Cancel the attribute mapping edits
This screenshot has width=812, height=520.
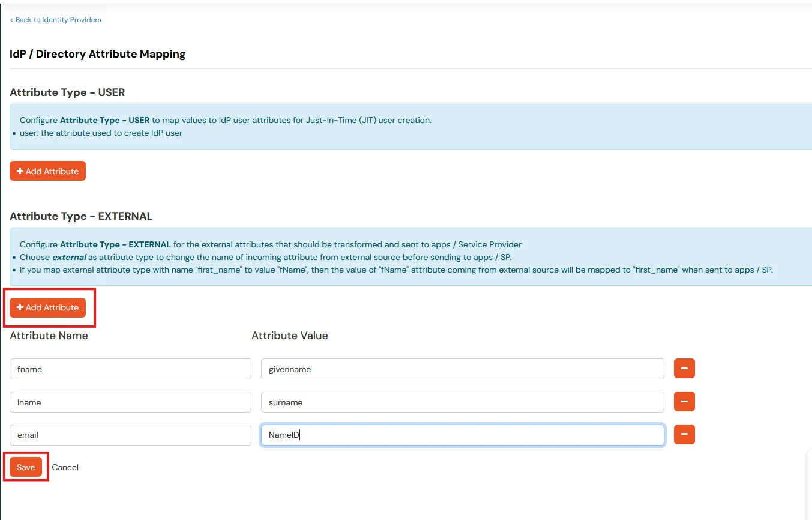pyautogui.click(x=65, y=467)
